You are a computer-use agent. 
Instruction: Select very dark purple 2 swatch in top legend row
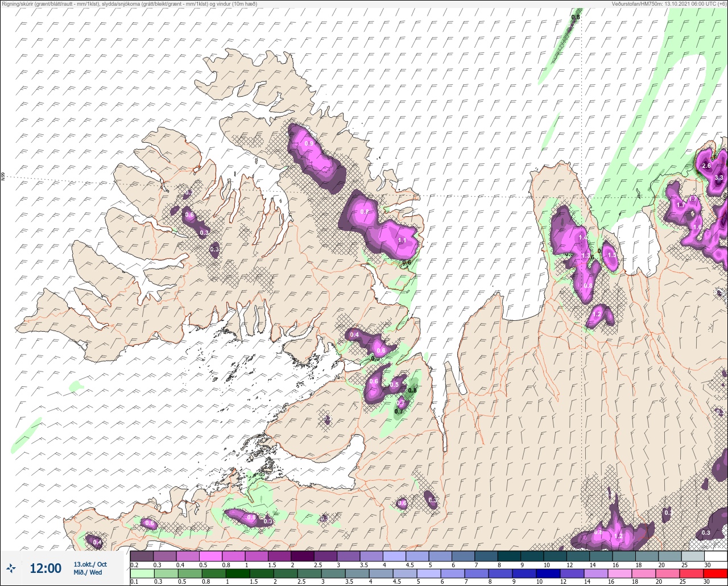[302, 556]
